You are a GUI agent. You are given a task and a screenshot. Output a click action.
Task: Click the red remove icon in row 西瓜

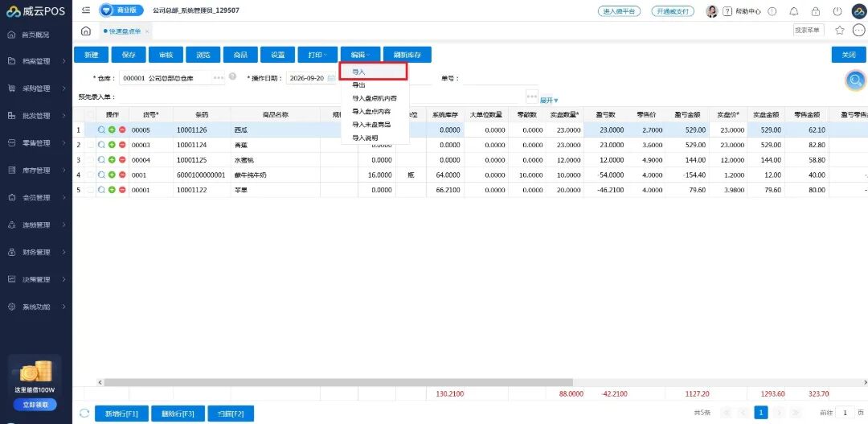pyautogui.click(x=122, y=130)
